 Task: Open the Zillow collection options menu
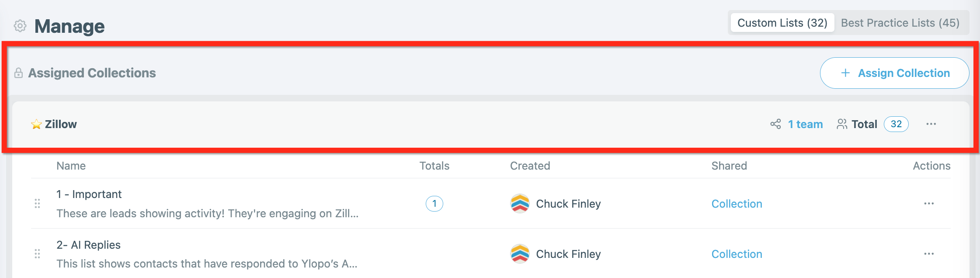click(931, 124)
